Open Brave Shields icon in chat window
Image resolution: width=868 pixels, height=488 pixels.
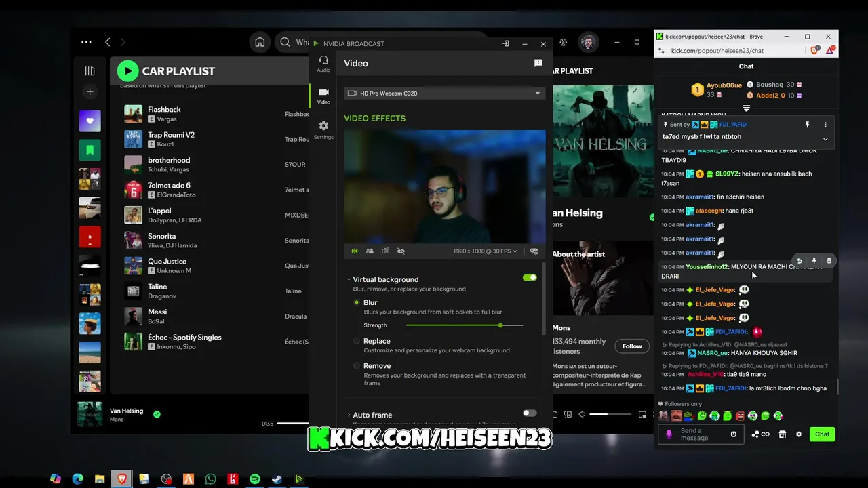tap(815, 50)
